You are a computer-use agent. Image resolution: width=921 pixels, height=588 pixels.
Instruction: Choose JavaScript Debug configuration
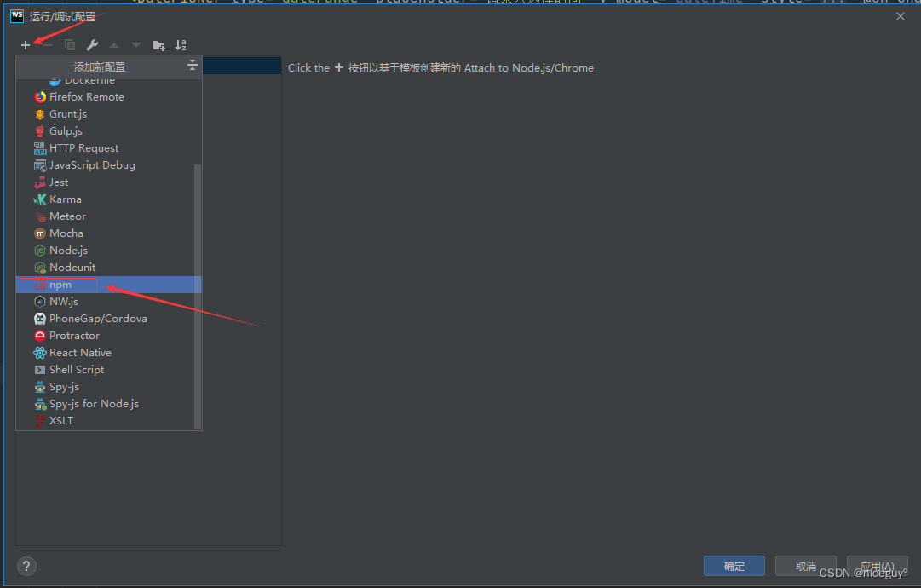(109, 165)
